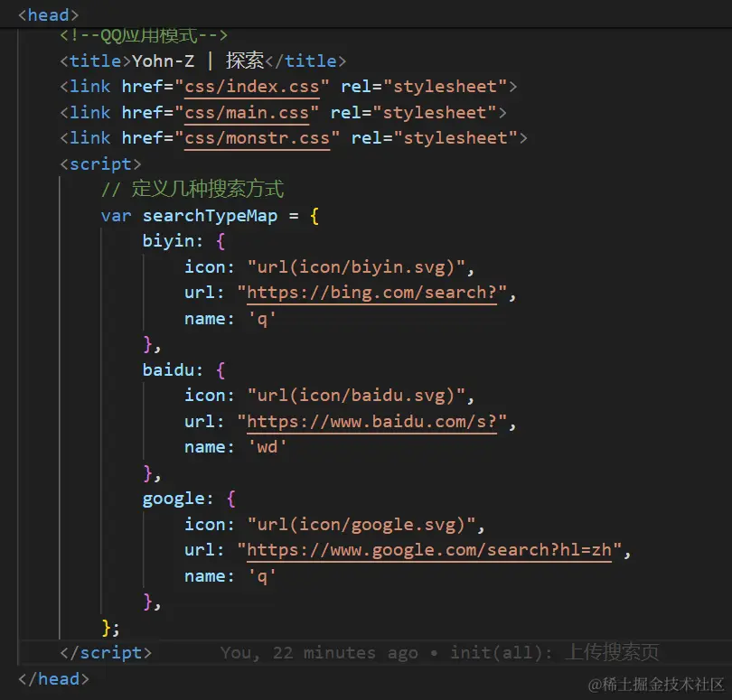Click the comment "定义几种搜索方式"
Image resolution: width=732 pixels, height=700 pixels.
[x=208, y=189]
